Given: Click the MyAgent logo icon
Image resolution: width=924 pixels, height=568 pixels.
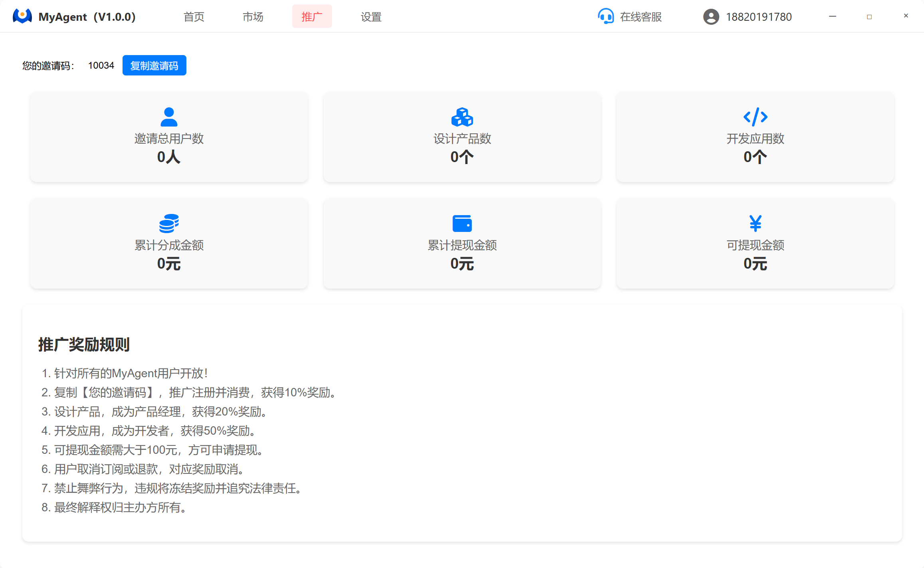Looking at the screenshot, I should tap(22, 16).
